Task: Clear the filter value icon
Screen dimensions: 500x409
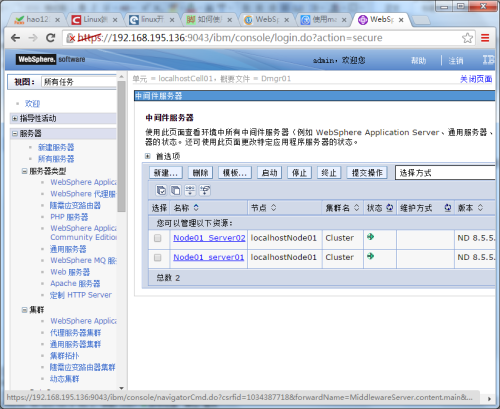Action: [205, 190]
